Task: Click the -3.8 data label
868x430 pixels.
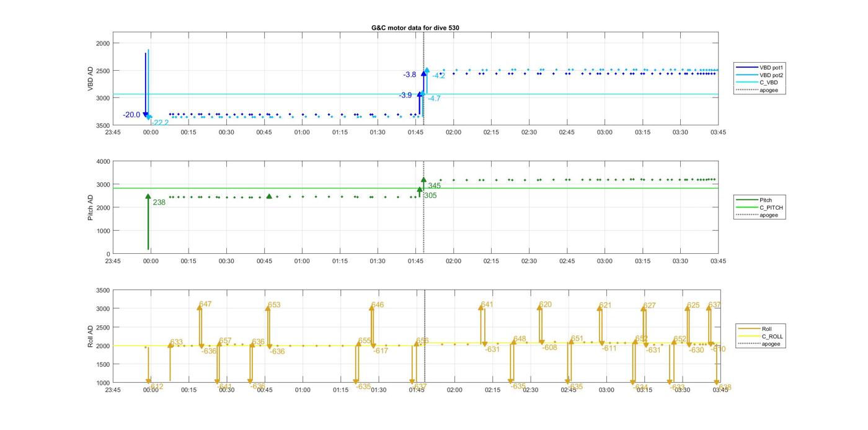Action: [410, 74]
